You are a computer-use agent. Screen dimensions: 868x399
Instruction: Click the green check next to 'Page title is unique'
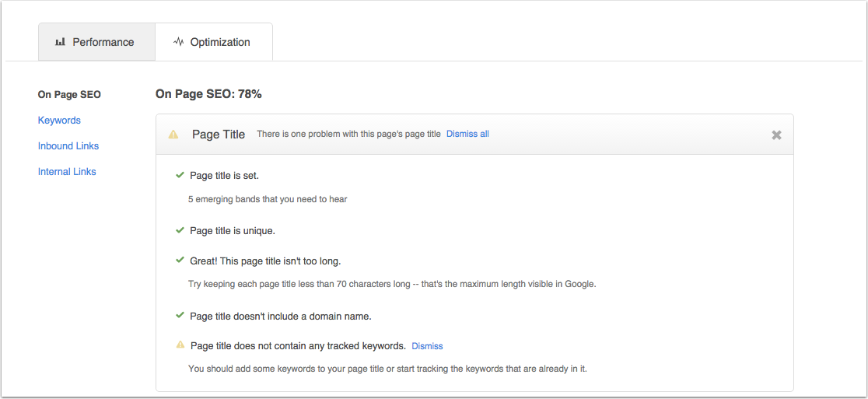180,229
